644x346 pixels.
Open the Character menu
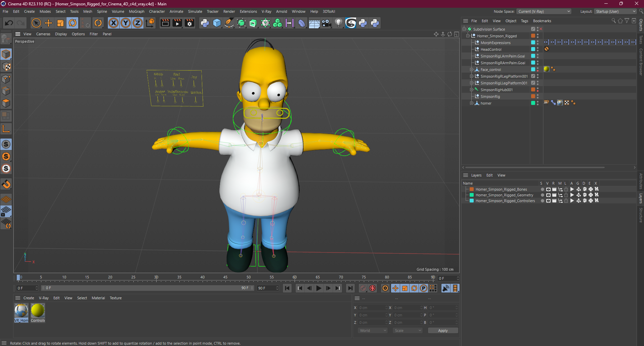click(x=157, y=11)
